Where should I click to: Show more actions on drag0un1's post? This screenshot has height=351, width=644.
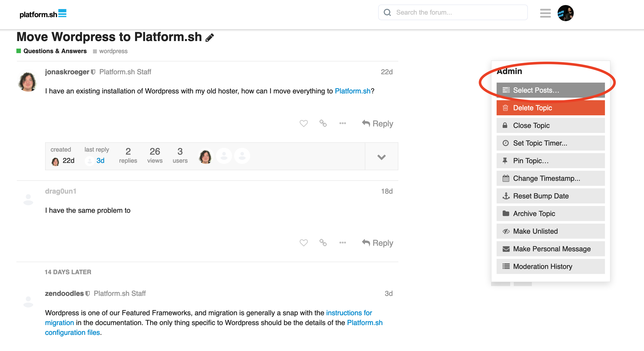pyautogui.click(x=343, y=242)
